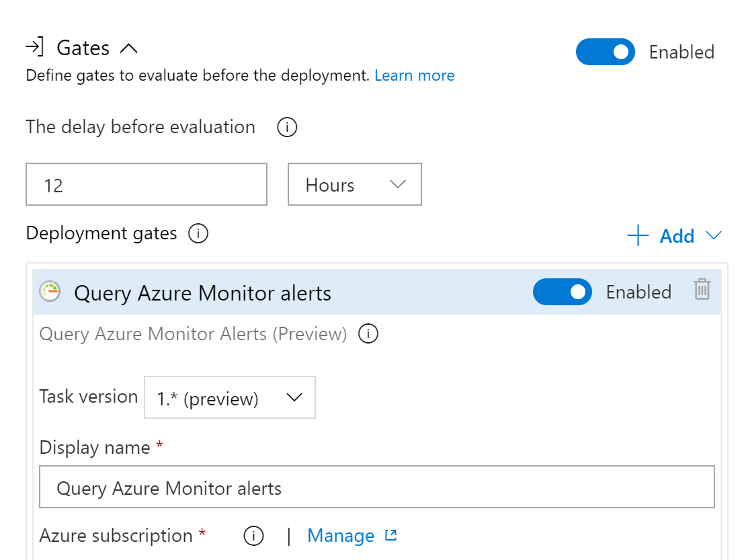Click the Gates arrow-bracket icon
The width and height of the screenshot is (744, 560).
pos(35,46)
